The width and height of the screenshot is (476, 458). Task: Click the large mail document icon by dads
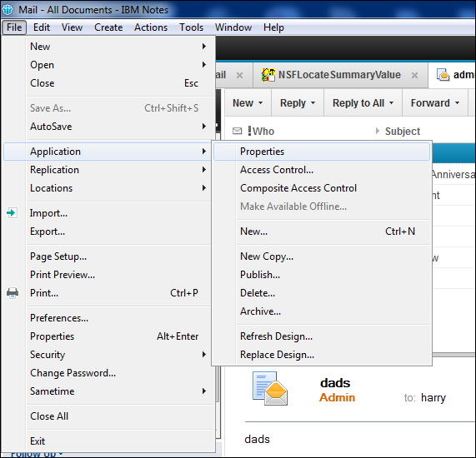(x=270, y=388)
